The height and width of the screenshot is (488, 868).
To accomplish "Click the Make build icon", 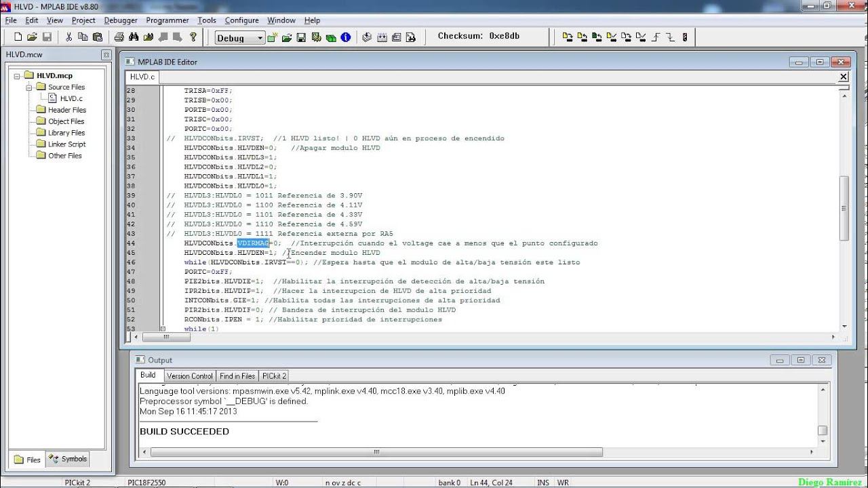I will [367, 37].
